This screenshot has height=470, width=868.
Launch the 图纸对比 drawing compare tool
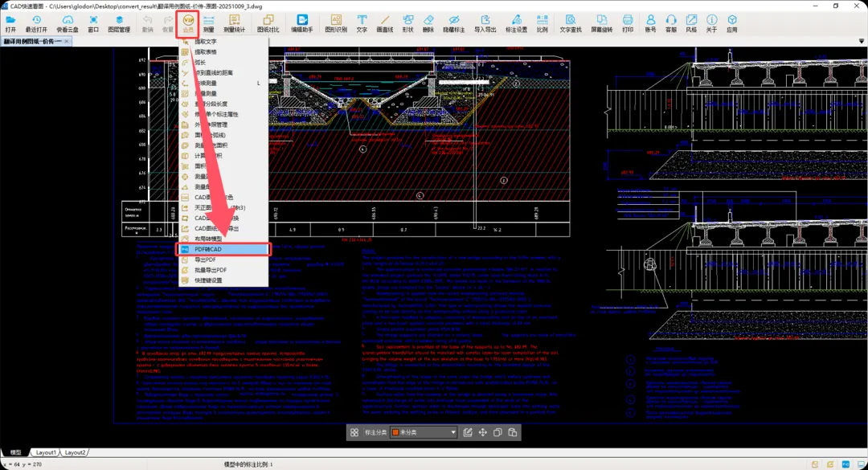(x=268, y=22)
